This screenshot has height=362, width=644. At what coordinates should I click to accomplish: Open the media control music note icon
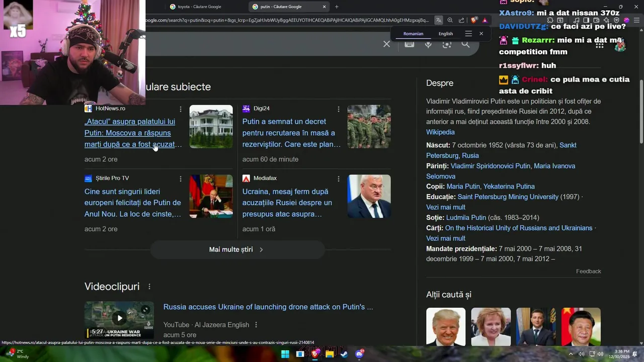[x=576, y=20]
